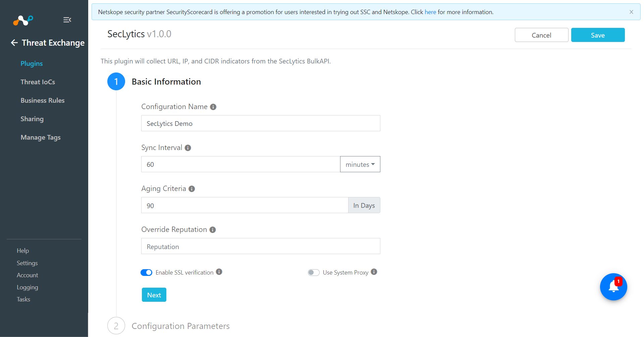Screen dimensions: 644x337
Task: Click the Basic Information step title
Action: (x=166, y=82)
